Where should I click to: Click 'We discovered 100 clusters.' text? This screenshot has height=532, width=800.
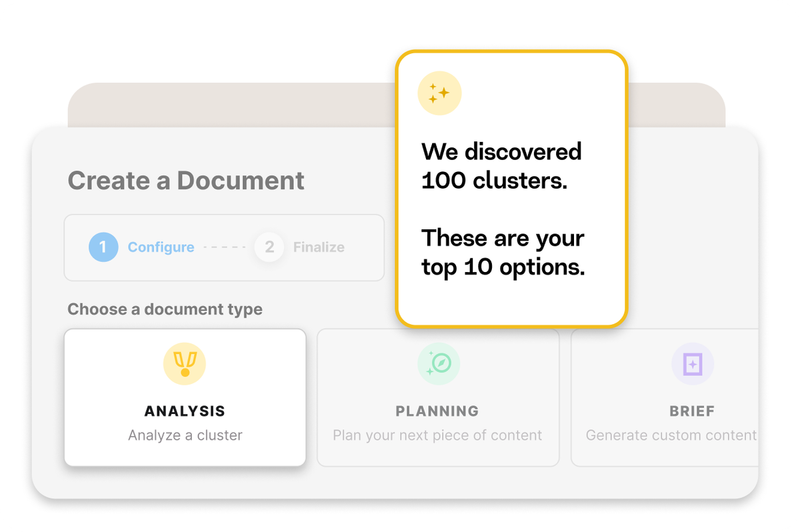click(x=501, y=166)
